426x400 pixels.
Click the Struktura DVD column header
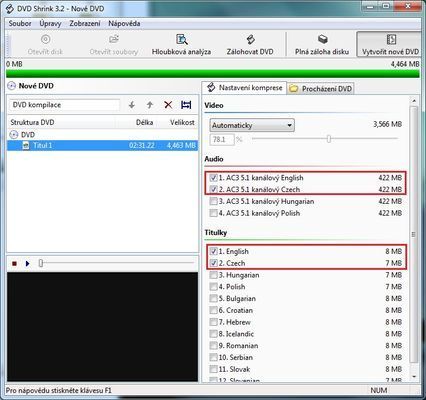pos(32,122)
